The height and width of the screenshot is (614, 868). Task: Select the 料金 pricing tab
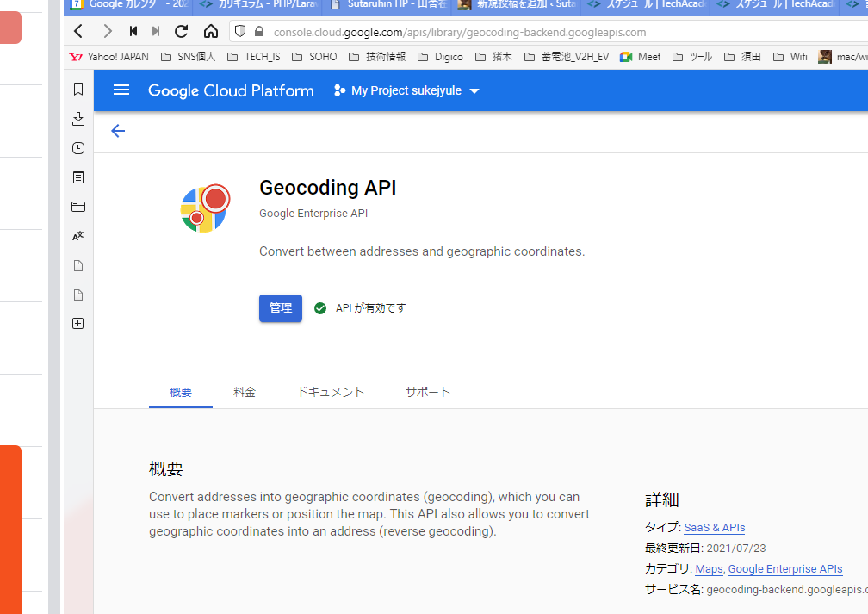point(245,392)
